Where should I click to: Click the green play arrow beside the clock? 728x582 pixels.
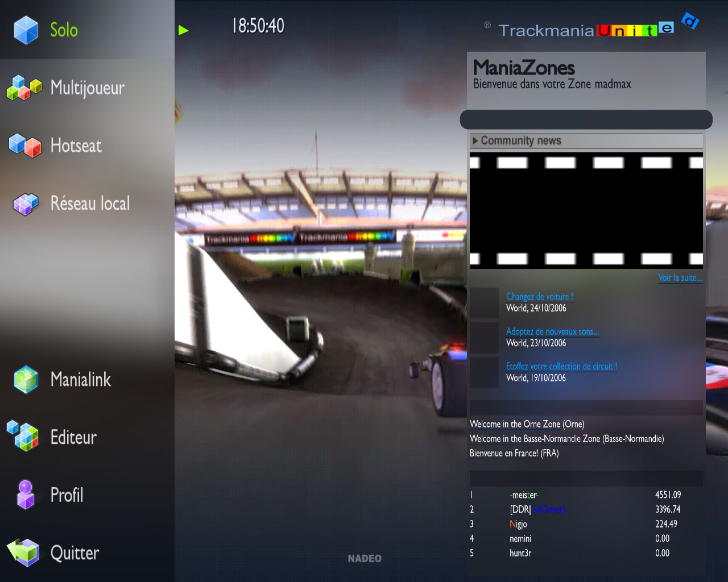(183, 30)
